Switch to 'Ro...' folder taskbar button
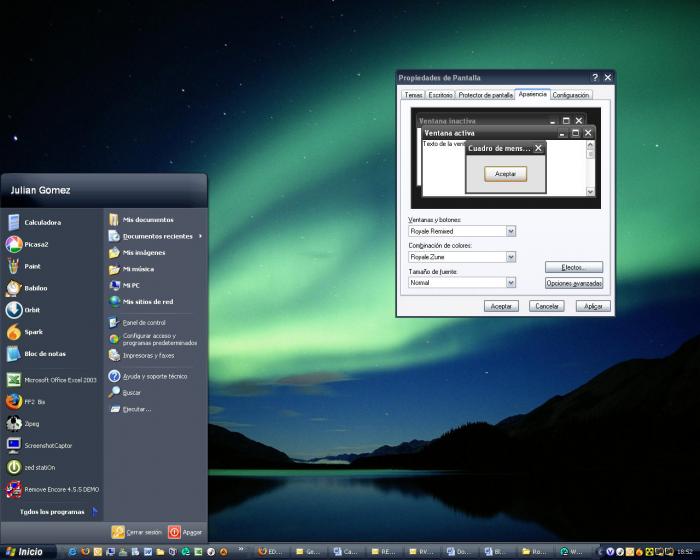The width and height of the screenshot is (700, 560). (535, 552)
